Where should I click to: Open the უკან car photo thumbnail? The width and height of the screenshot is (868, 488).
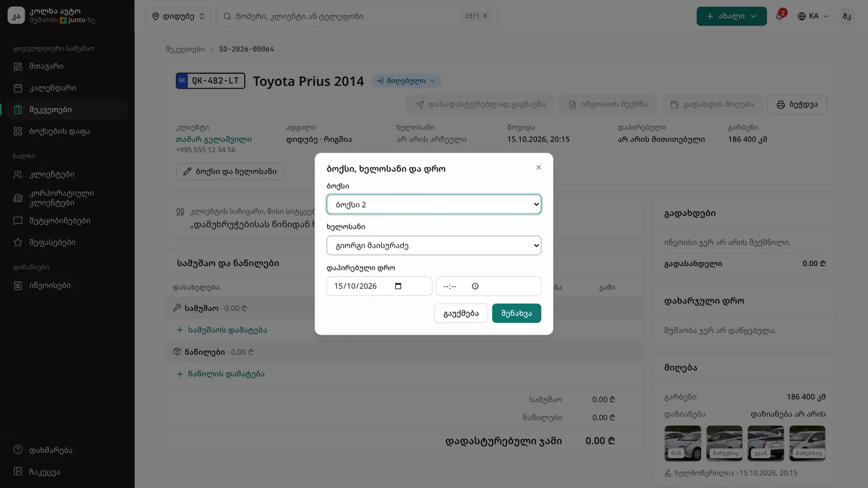pos(765,443)
